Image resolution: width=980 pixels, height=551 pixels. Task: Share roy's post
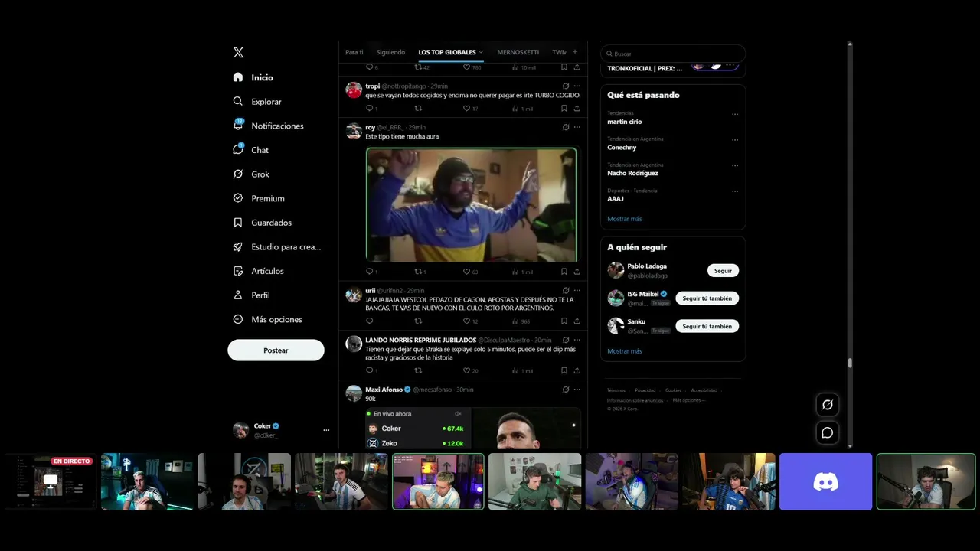577,272
